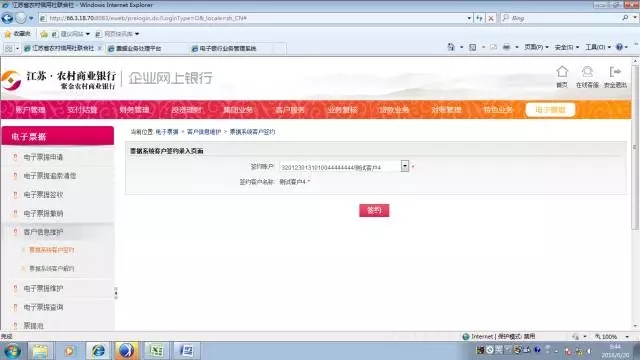Click the Excel icon in taskbar
Screen dimensions: 640x360
coord(156,351)
